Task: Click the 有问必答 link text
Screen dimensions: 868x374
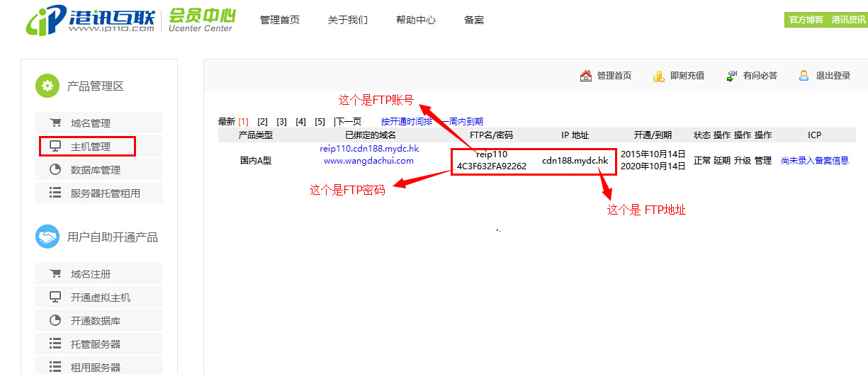Action: point(760,76)
